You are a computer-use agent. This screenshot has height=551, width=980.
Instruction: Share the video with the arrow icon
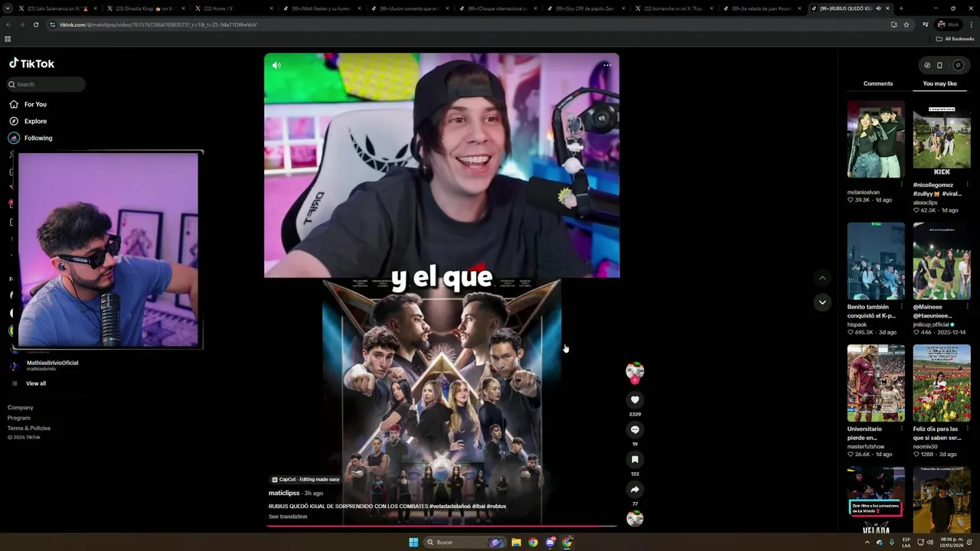pyautogui.click(x=635, y=489)
